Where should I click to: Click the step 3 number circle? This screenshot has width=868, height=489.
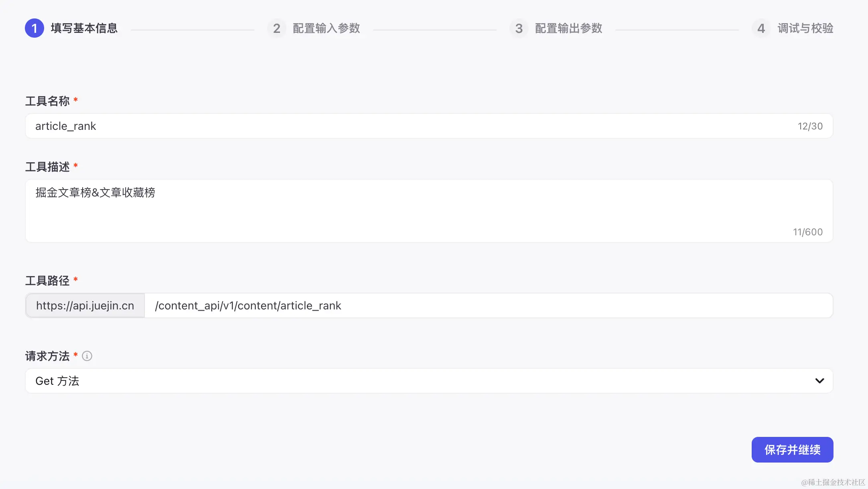tap(519, 28)
